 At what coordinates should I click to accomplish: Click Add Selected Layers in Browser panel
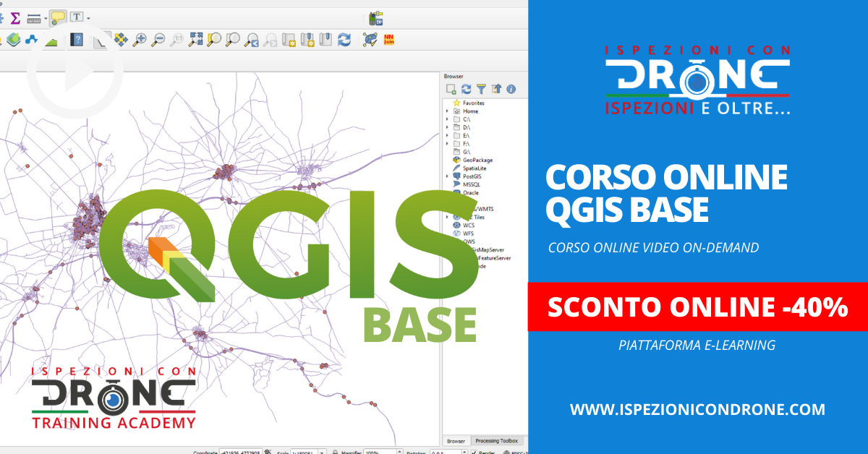(451, 89)
